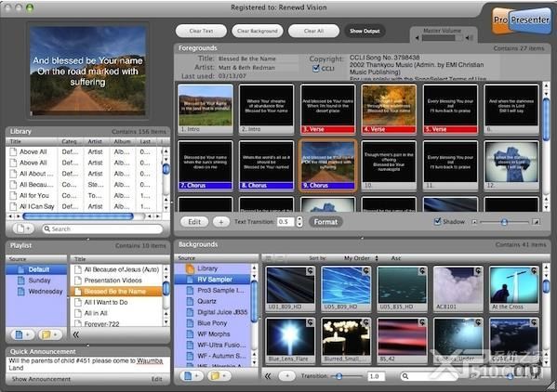Click the Backgrounds Transition slider handle
The height and width of the screenshot is (392, 557).
click(x=339, y=376)
